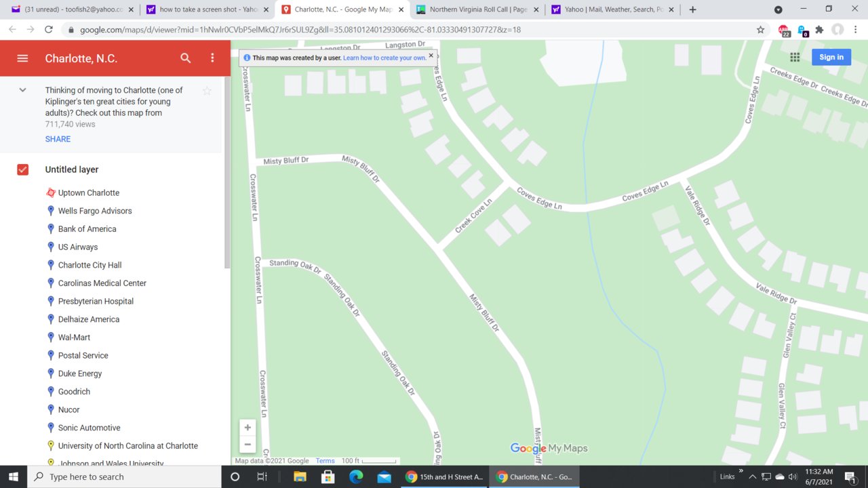The image size is (868, 488).
Task: Switch to Yahoo Mail, Weather, Search tab
Action: (x=613, y=9)
